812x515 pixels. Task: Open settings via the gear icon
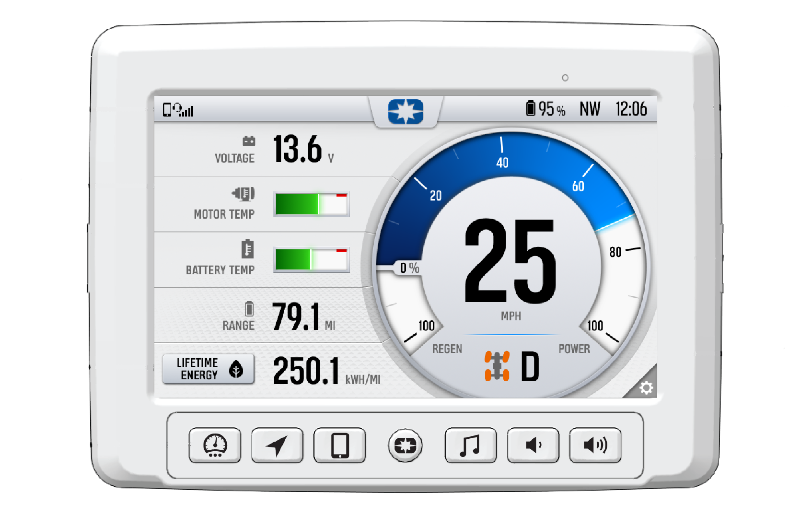(x=646, y=387)
